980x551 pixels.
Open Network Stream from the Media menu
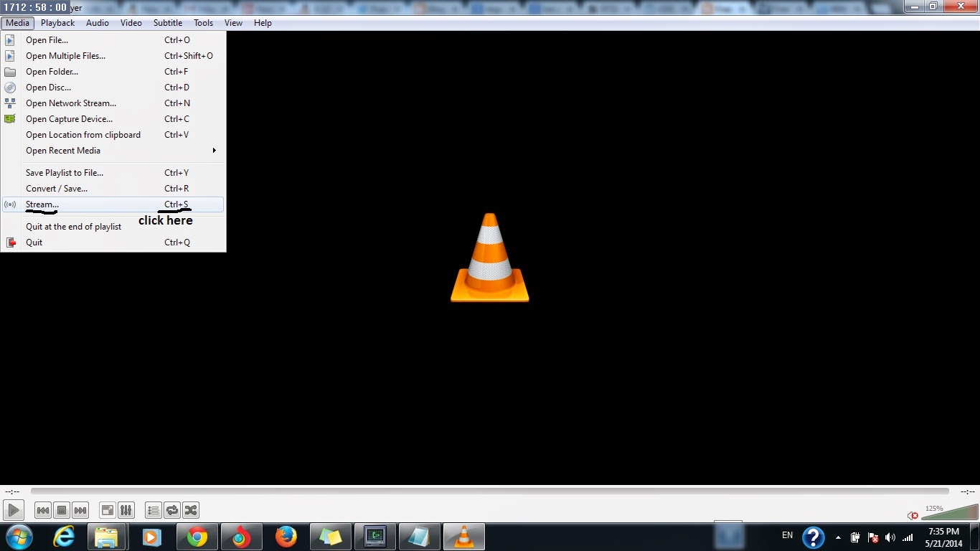point(70,103)
